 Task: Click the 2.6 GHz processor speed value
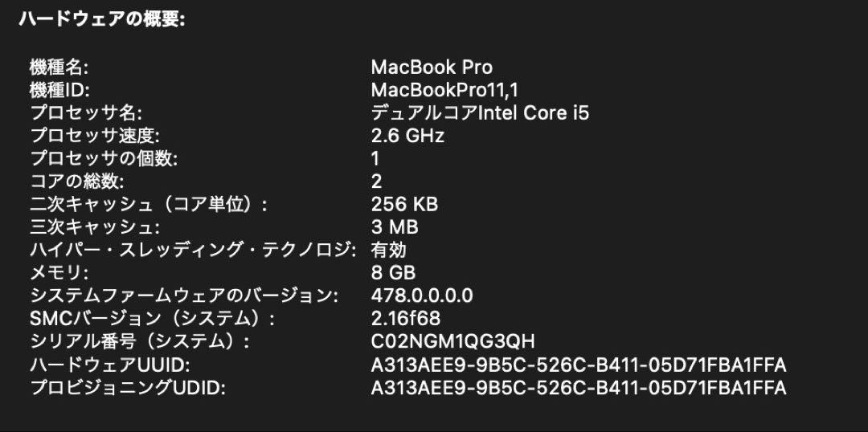pos(407,136)
